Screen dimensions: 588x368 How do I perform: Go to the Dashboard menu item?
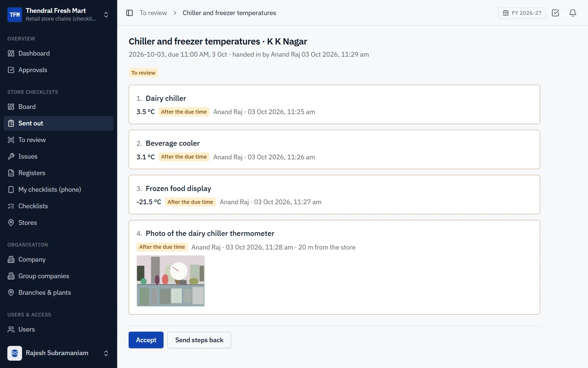(x=58, y=53)
